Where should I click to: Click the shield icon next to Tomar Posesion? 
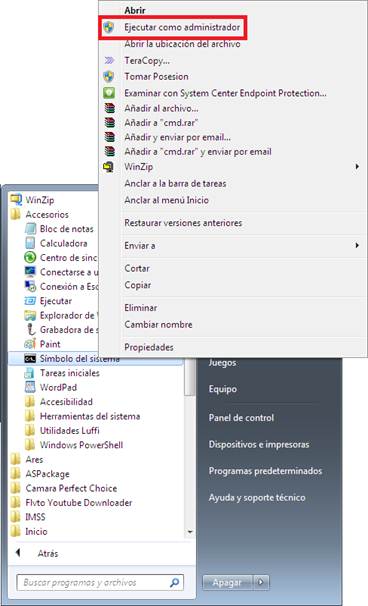coord(109,76)
